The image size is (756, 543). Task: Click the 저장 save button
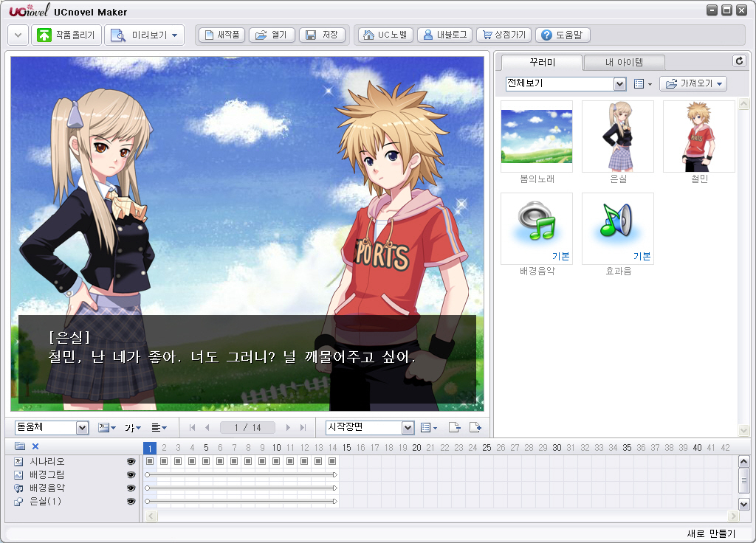[x=322, y=35]
